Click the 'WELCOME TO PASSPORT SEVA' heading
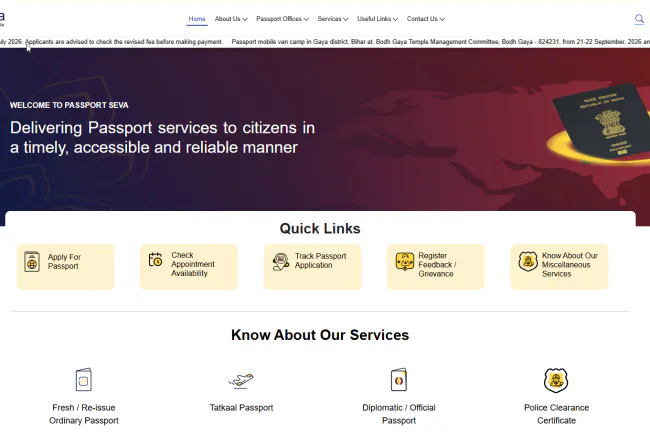Image resolution: width=650 pixels, height=434 pixels. pyautogui.click(x=69, y=105)
